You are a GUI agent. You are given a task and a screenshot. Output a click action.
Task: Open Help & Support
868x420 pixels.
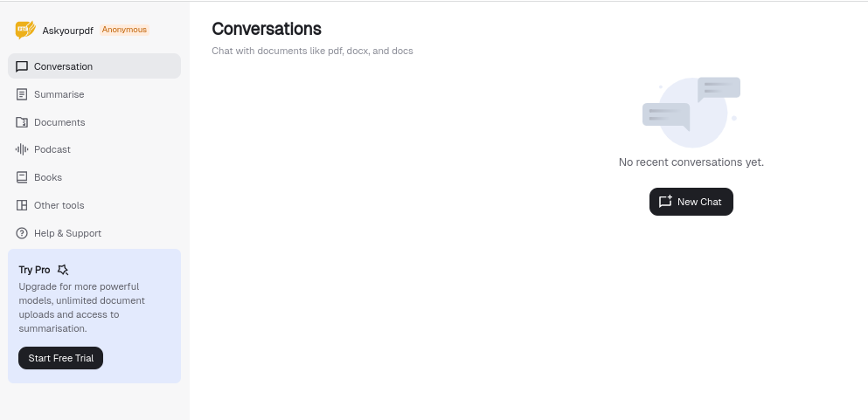94,233
